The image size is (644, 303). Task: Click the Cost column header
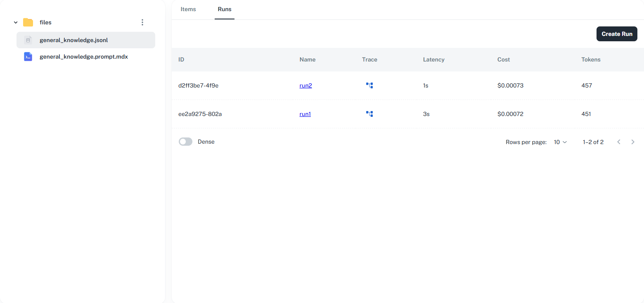point(503,59)
